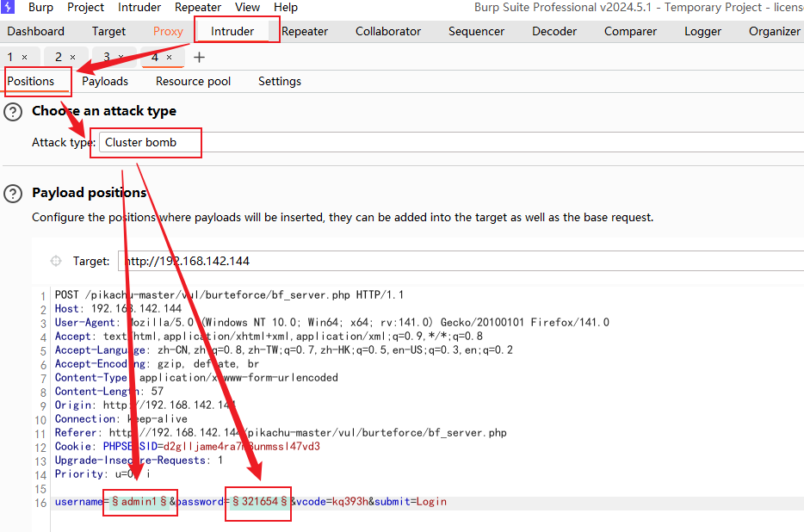The image size is (804, 532).
Task: Open the View menu
Action: point(247,7)
